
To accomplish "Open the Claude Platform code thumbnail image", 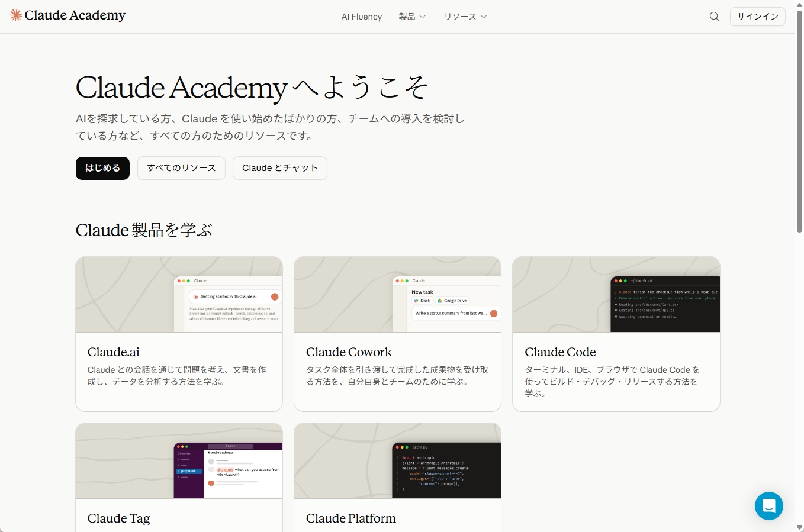I will click(397, 460).
